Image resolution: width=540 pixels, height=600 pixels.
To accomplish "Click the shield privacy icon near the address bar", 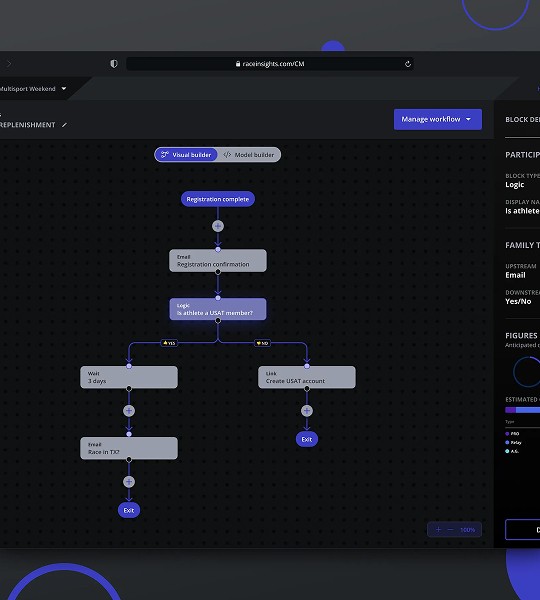I will pos(114,64).
